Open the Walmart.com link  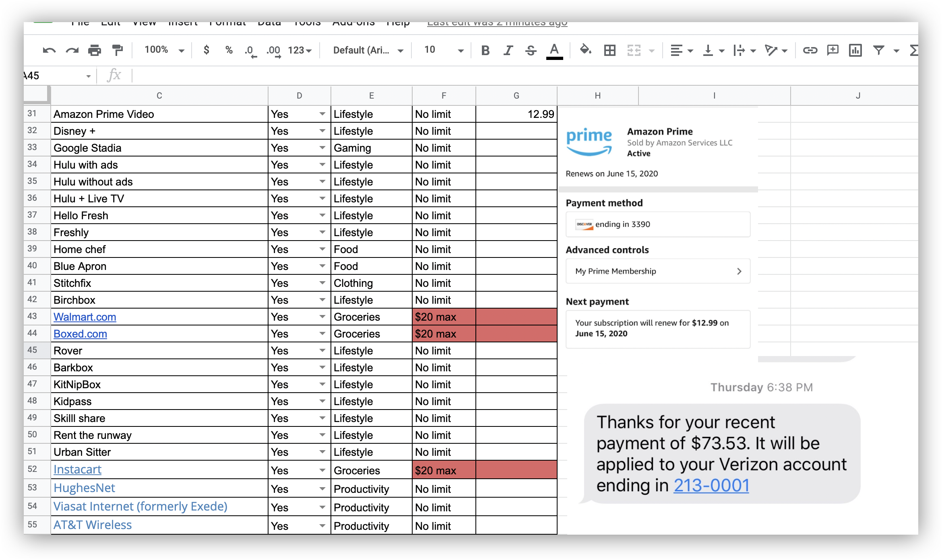coord(85,317)
